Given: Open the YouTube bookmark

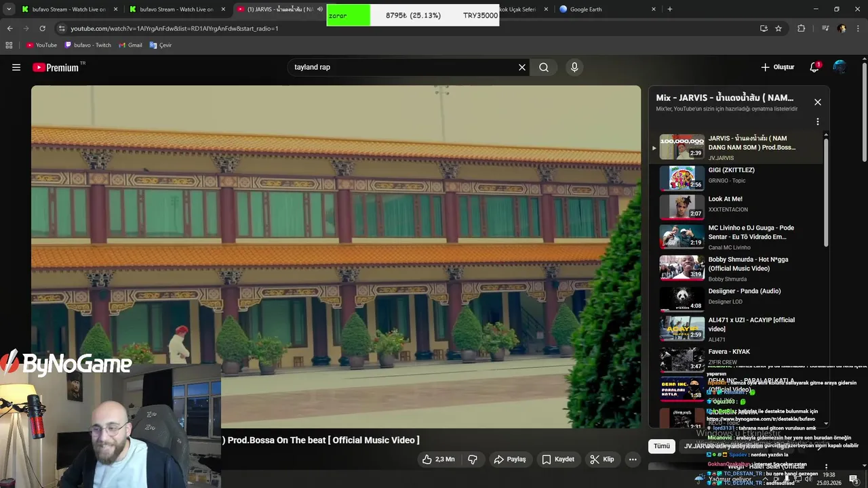Looking at the screenshot, I should 41,45.
